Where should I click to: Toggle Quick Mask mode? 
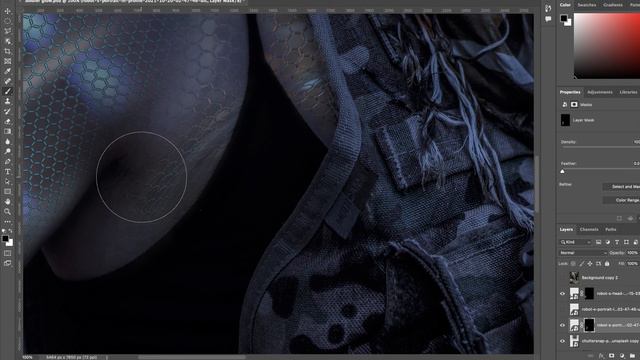click(7, 253)
